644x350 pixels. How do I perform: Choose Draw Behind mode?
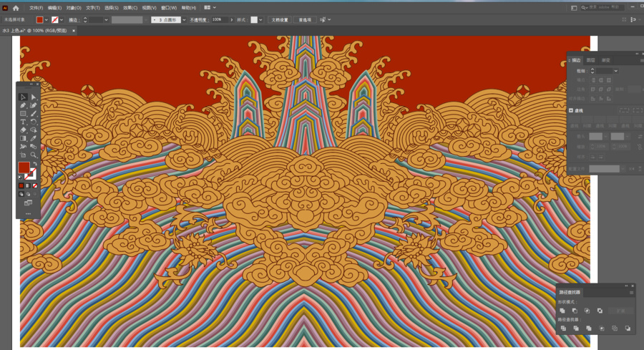coord(28,194)
